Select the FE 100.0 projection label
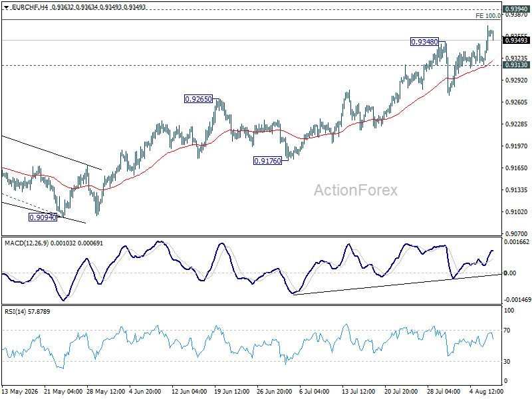 488,15
